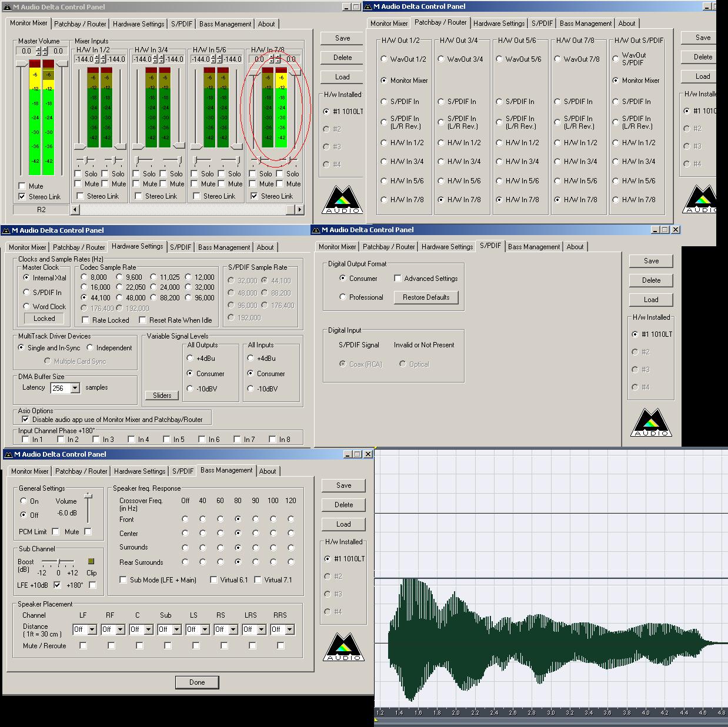This screenshot has width=728, height=727.
Task: Open the Latency samples dropdown
Action: click(x=75, y=388)
